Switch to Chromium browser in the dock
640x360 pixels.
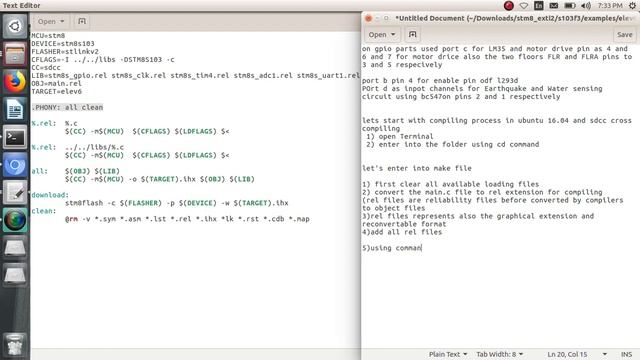click(x=15, y=165)
